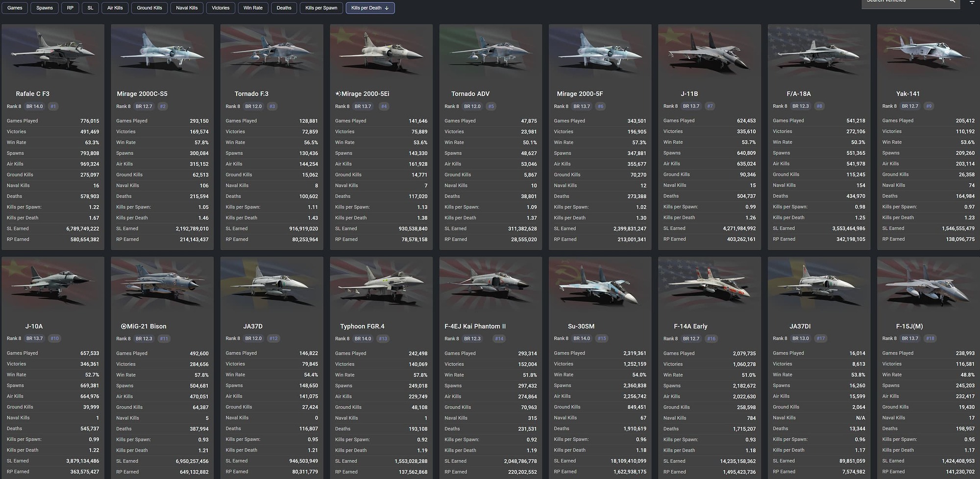Open the filter icon in the top-right corner
Image resolution: width=980 pixels, height=479 pixels.
(972, 2)
